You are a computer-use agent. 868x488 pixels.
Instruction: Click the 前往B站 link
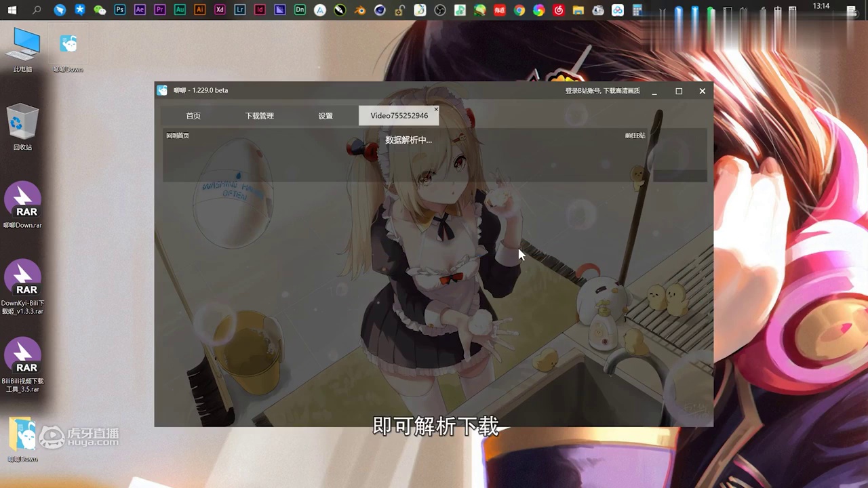pos(635,136)
